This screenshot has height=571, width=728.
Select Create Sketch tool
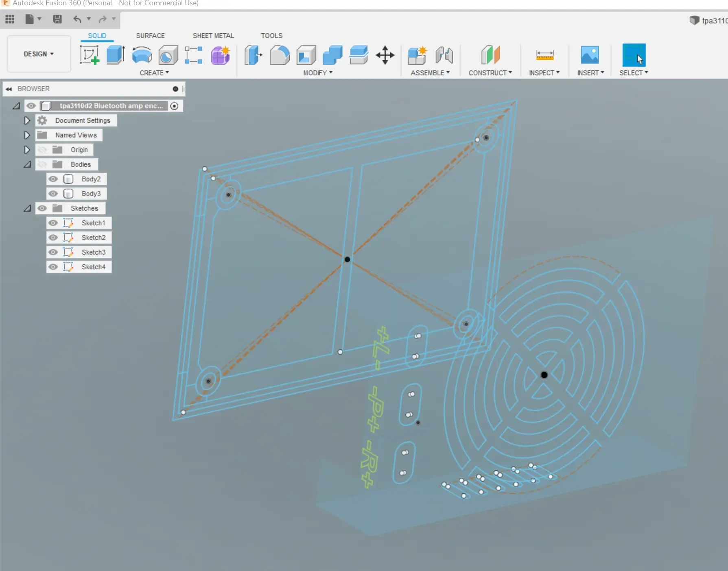click(x=90, y=55)
